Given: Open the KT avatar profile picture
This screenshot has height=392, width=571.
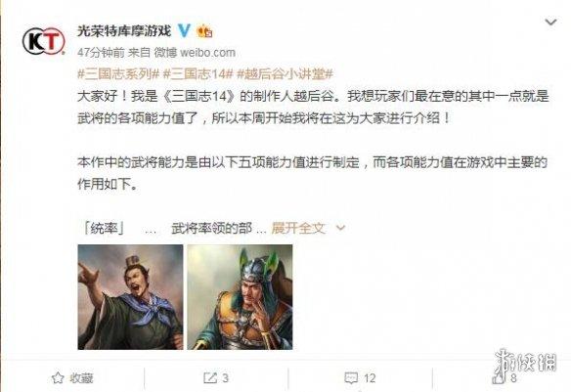Looking at the screenshot, I should coord(44,41).
